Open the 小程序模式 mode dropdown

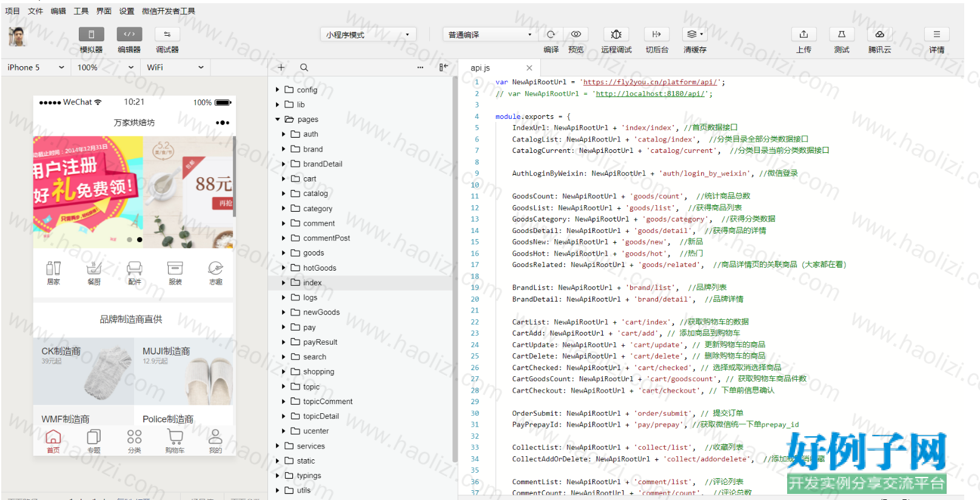tap(369, 35)
